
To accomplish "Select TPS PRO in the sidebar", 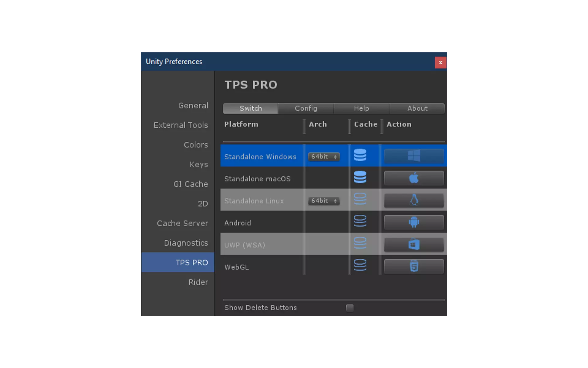I will [x=178, y=263].
